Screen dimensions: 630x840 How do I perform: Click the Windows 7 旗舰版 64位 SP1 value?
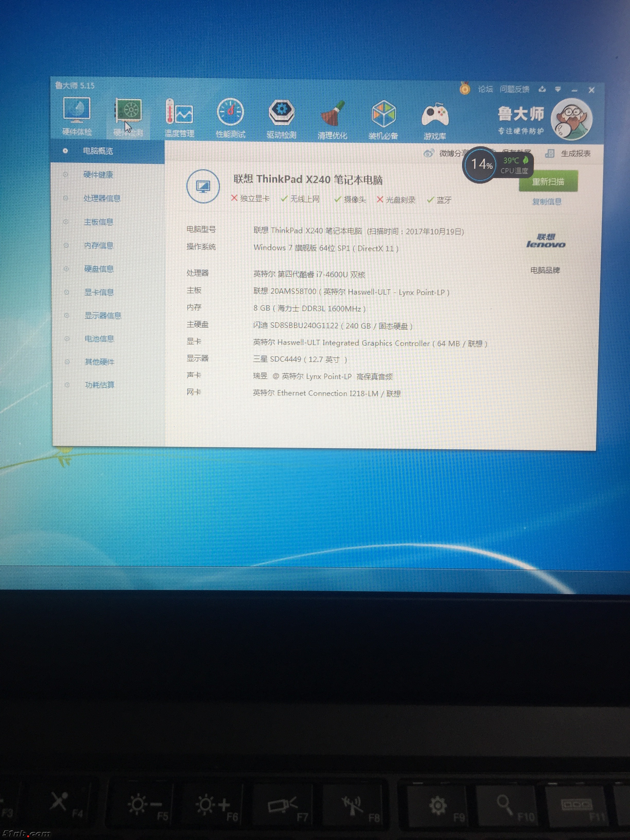click(326, 248)
